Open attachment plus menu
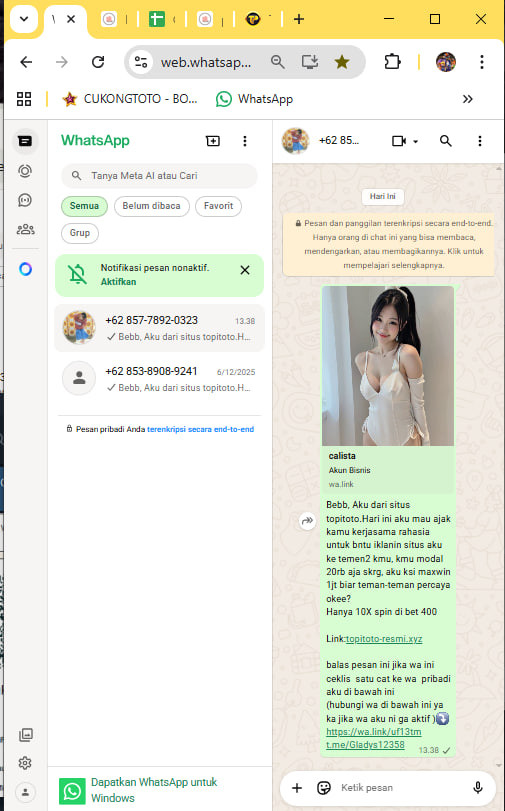Viewport: 505px width, 811px height. coord(297,788)
